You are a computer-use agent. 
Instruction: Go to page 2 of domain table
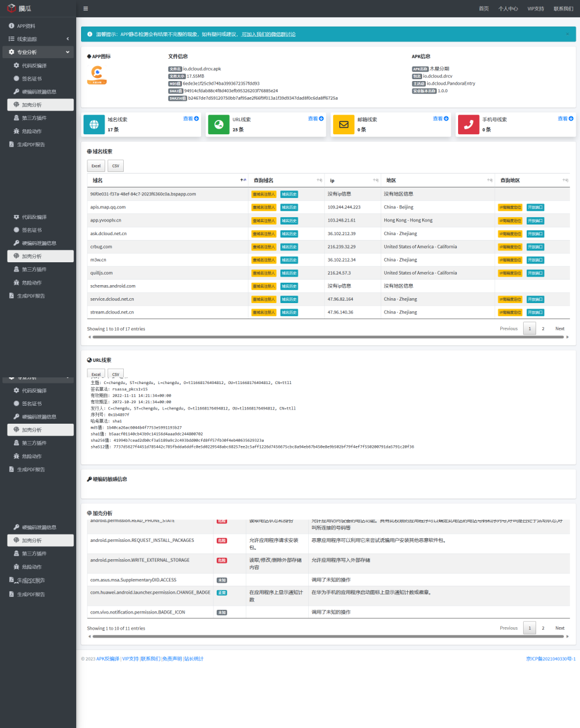543,328
